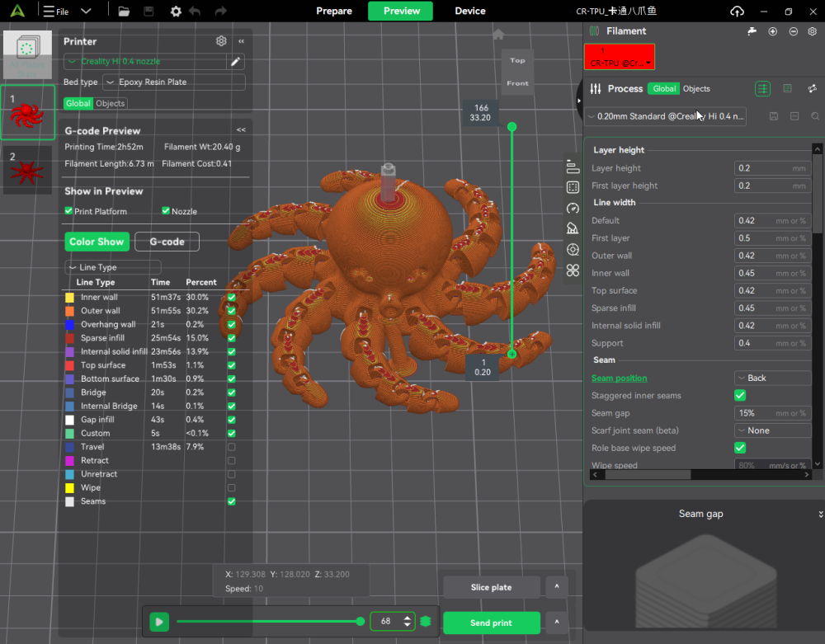Click the open project folder icon

[x=124, y=12]
